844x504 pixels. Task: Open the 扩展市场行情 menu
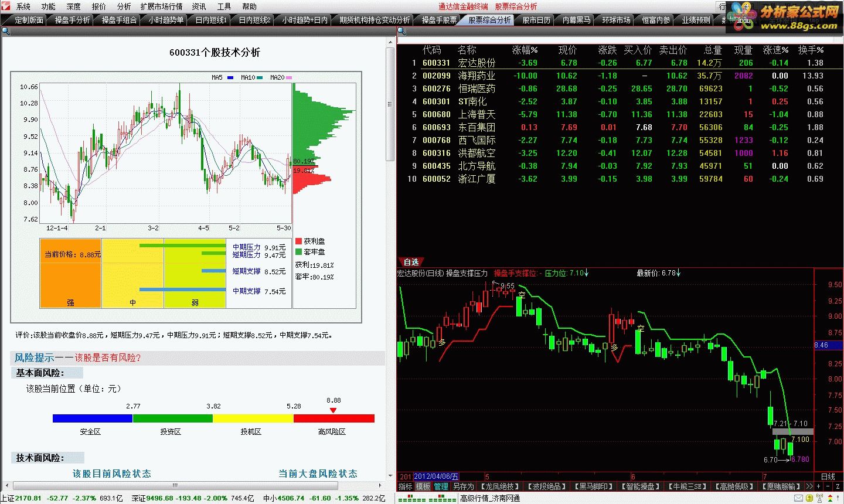[x=161, y=6]
